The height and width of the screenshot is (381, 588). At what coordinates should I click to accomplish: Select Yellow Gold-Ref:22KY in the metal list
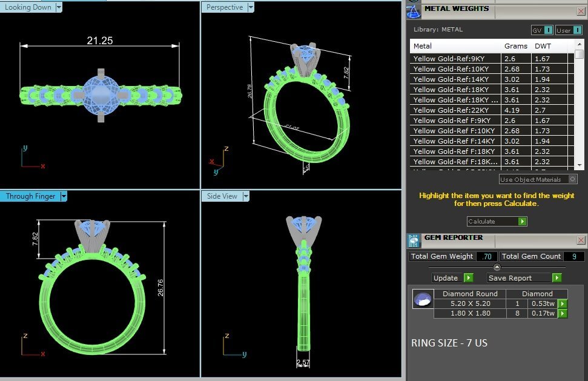[x=455, y=110]
